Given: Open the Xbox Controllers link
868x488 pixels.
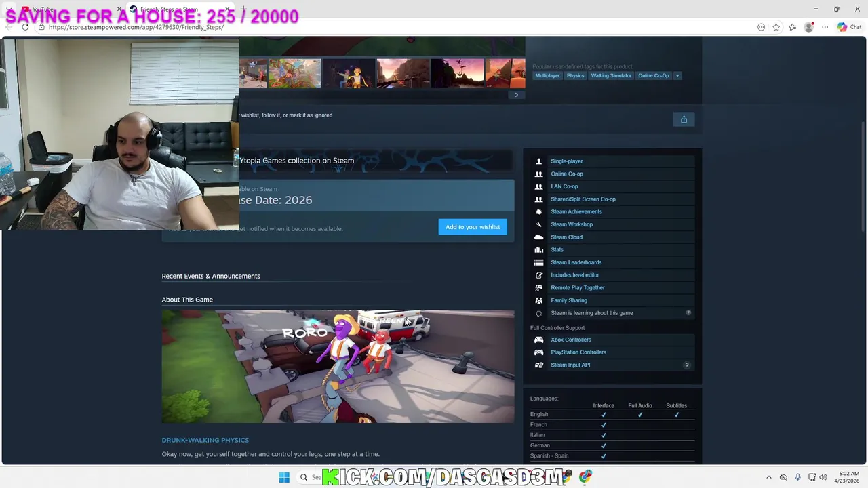Looking at the screenshot, I should [x=571, y=340].
